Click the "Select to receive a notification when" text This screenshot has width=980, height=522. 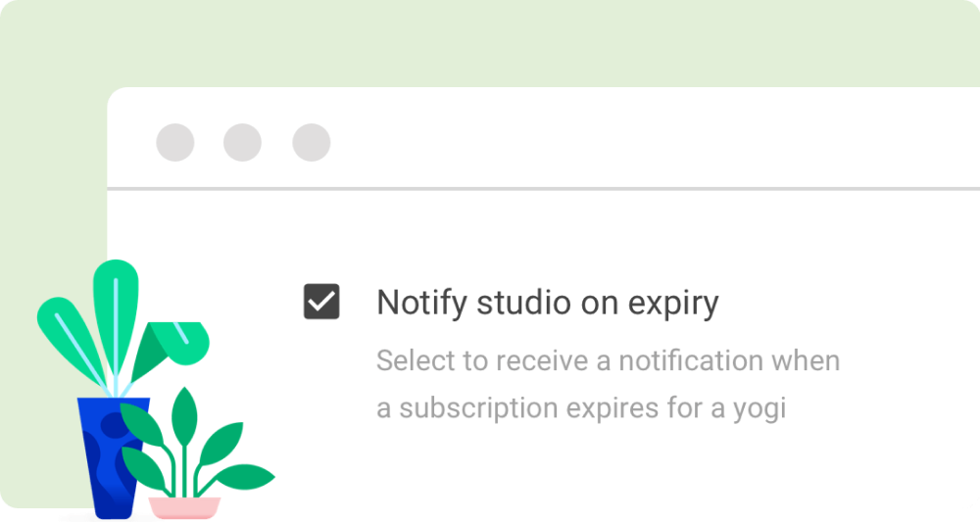click(609, 361)
